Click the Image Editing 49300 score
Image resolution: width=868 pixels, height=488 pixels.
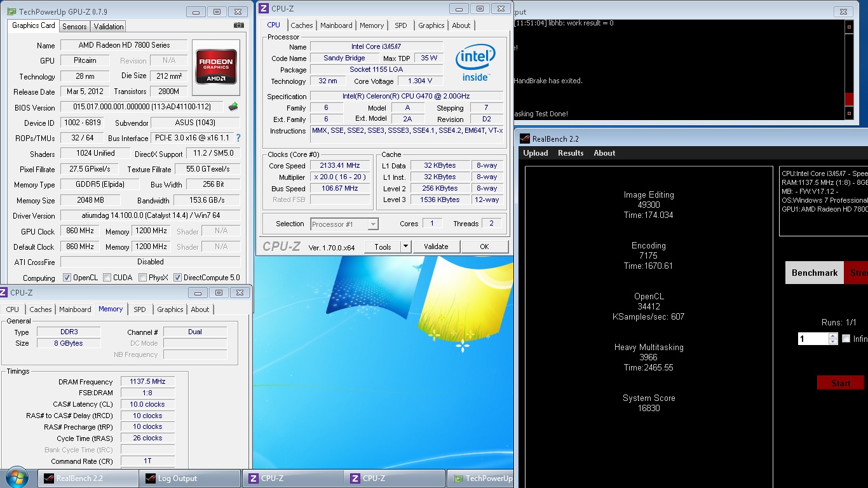649,205
